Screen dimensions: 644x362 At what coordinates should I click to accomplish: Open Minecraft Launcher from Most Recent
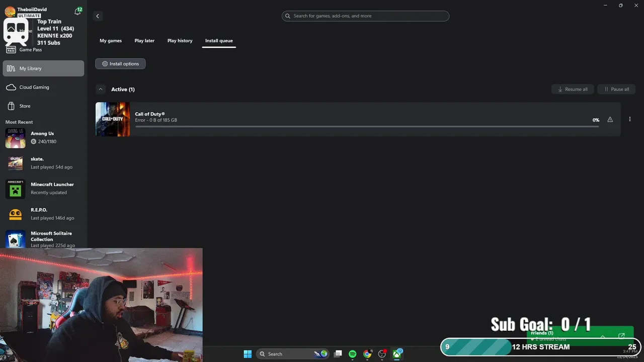(43, 189)
